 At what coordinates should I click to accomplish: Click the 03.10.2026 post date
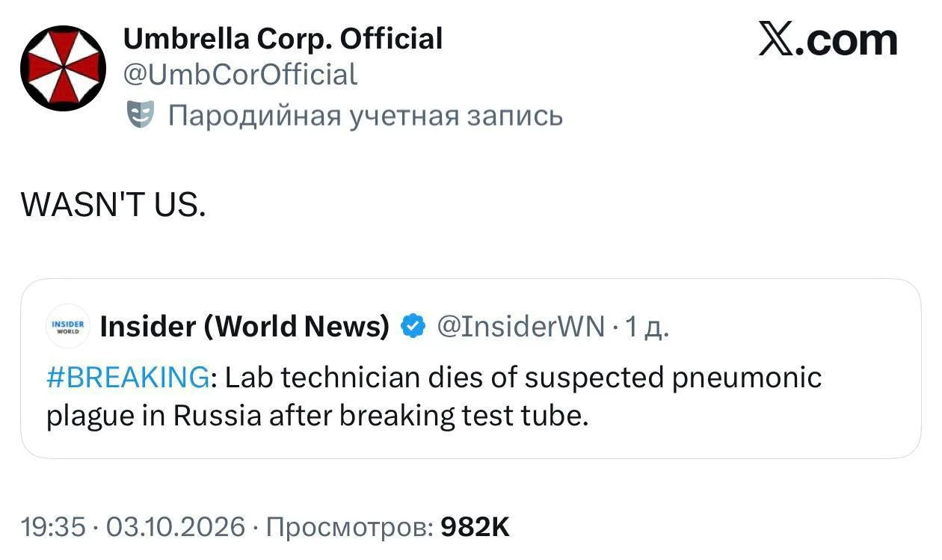tap(176, 527)
